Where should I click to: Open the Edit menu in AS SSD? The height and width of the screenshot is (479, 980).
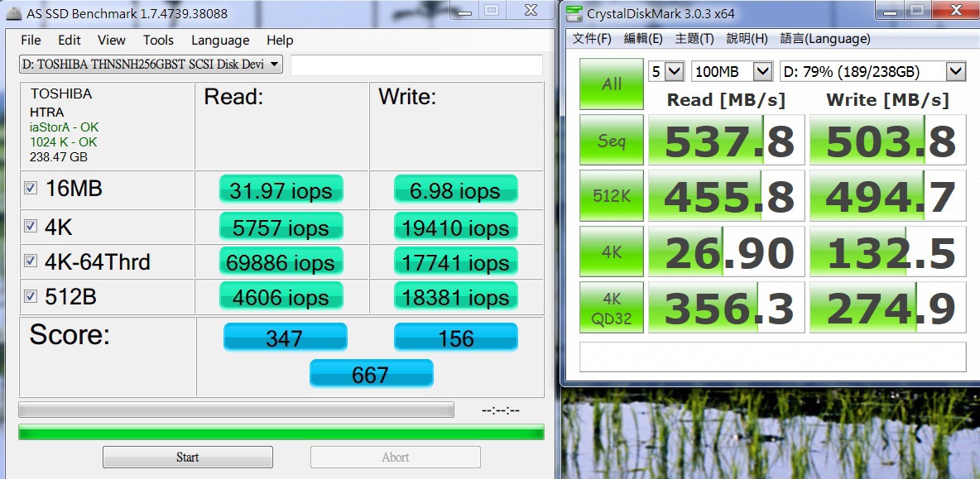point(70,40)
